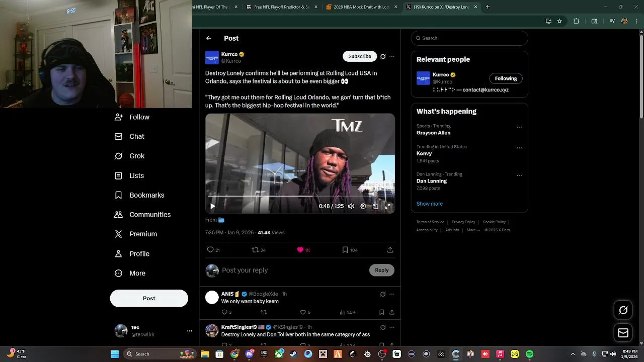Open Terms of Service link
The width and height of the screenshot is (644, 362).
(x=430, y=222)
